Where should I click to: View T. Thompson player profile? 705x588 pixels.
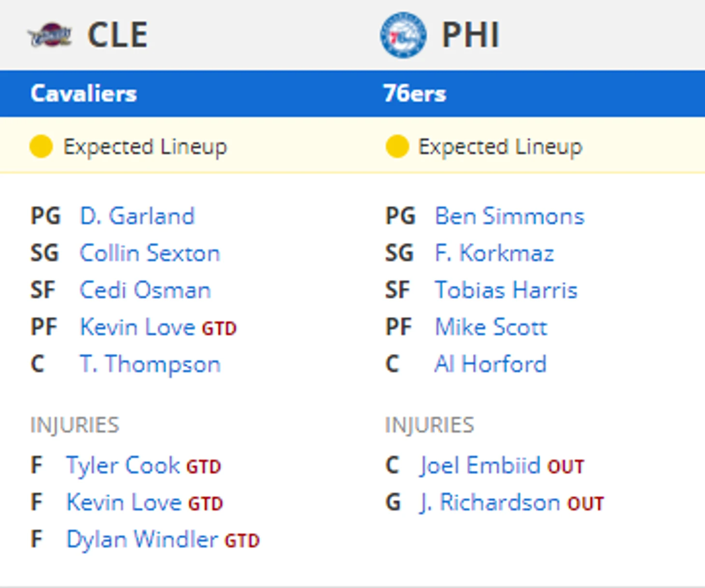point(150,364)
